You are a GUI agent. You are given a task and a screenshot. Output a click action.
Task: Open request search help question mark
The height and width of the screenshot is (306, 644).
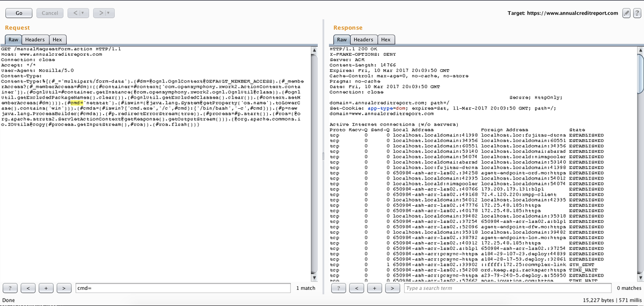click(10, 288)
